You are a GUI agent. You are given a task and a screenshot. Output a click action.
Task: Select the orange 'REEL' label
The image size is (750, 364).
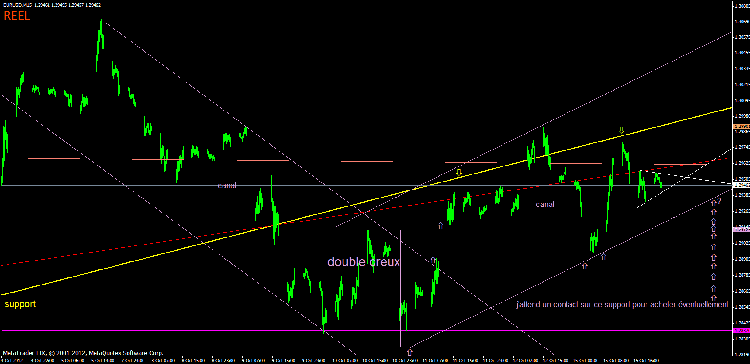[x=17, y=16]
